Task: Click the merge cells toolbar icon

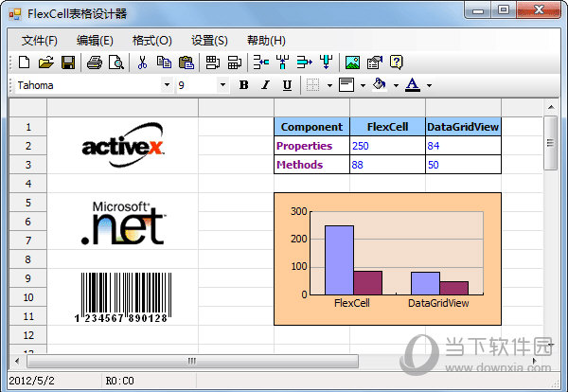Action: pos(213,62)
